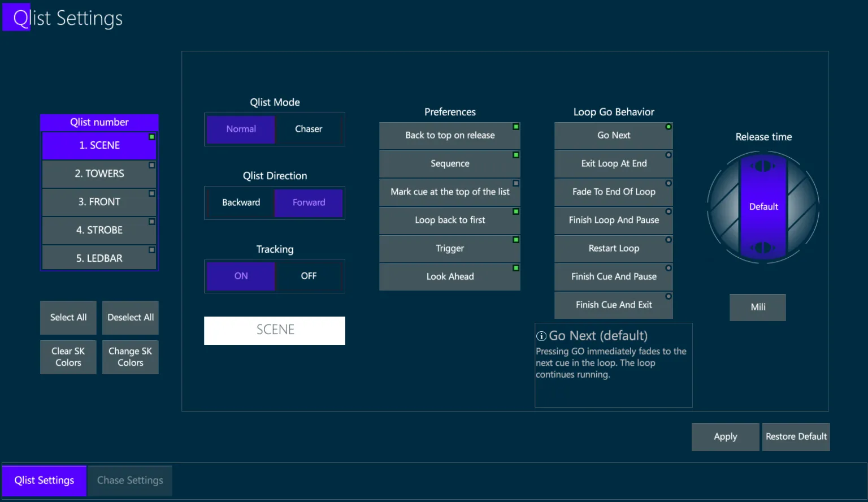Toggle the Trigger preference
868x502 pixels.
(450, 249)
